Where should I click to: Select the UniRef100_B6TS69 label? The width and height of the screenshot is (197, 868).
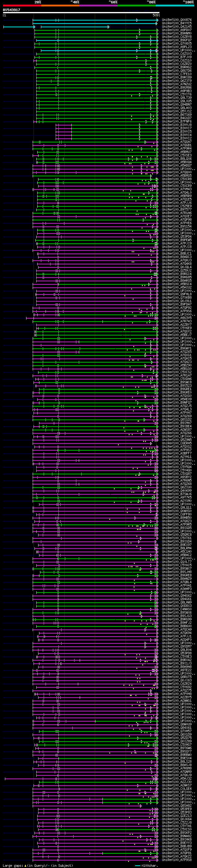point(177,115)
